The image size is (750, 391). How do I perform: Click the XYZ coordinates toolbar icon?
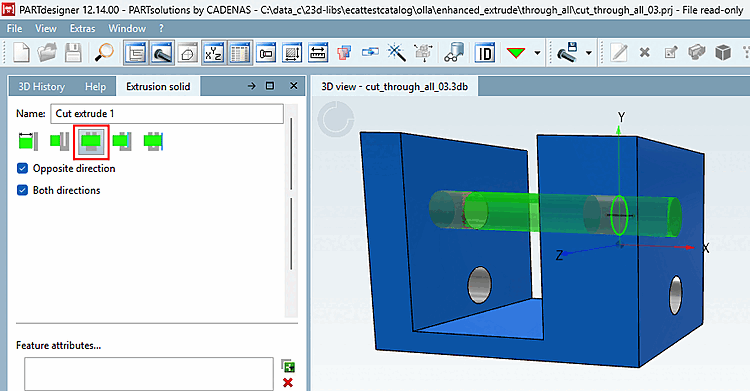[x=213, y=53]
